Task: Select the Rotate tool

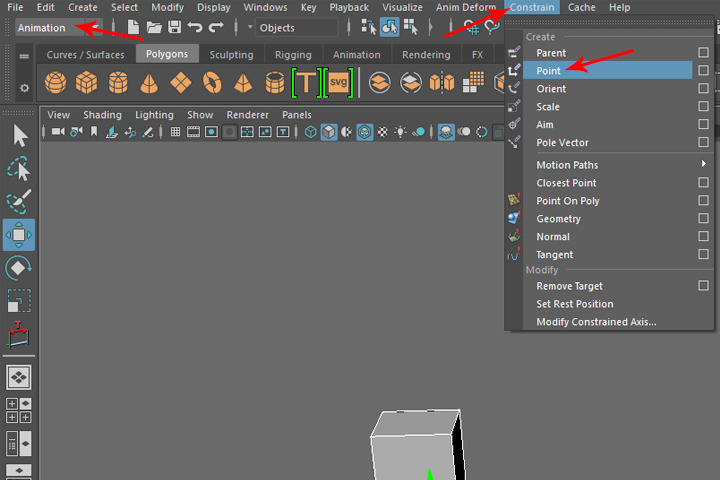Action: [18, 268]
